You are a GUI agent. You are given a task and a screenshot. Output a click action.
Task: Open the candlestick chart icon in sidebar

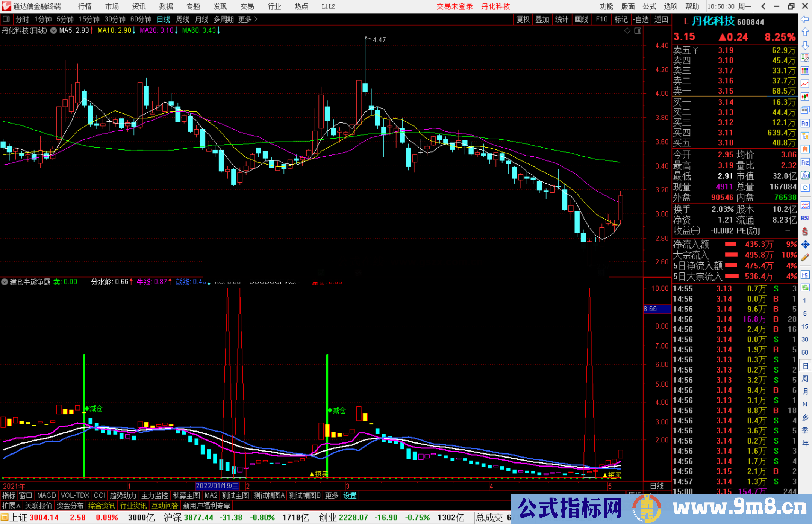805,97
